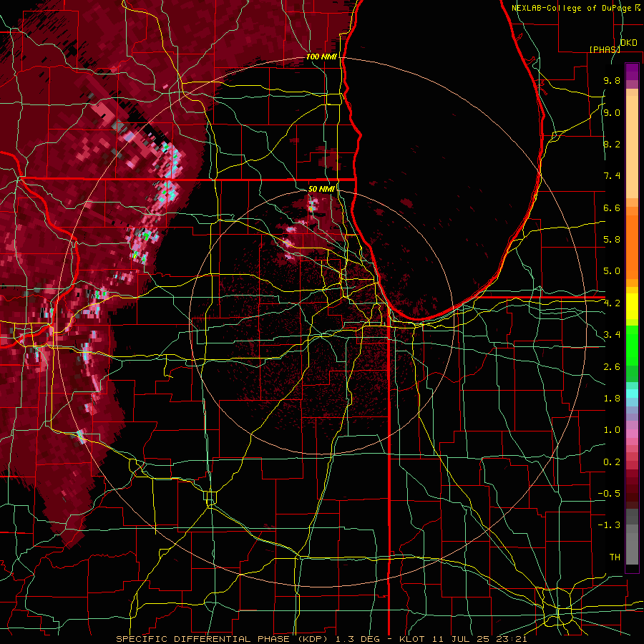Click the cyan swatch of the colorbar
This screenshot has height=644, width=644.
tap(632, 394)
